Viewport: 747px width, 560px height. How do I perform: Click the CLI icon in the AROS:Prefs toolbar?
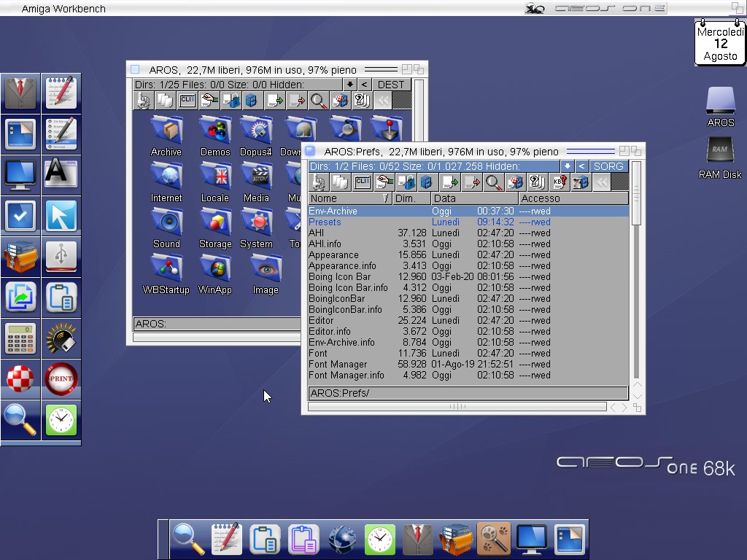[362, 182]
